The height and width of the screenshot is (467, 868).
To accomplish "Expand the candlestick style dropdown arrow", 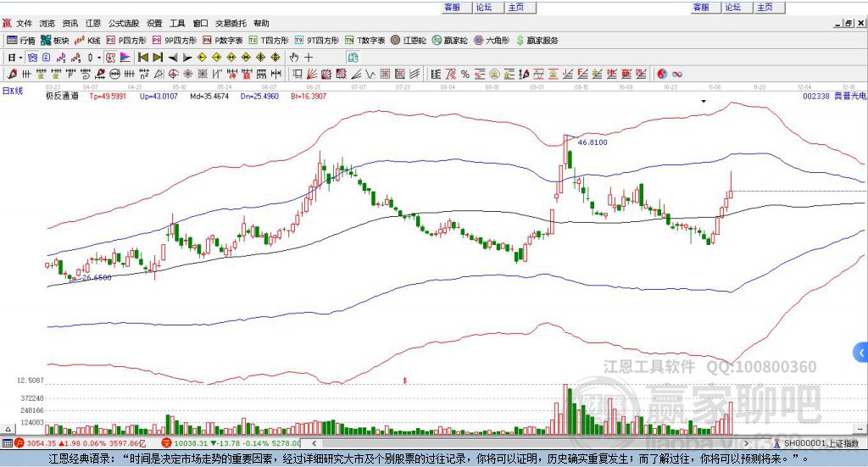I will click(x=99, y=58).
